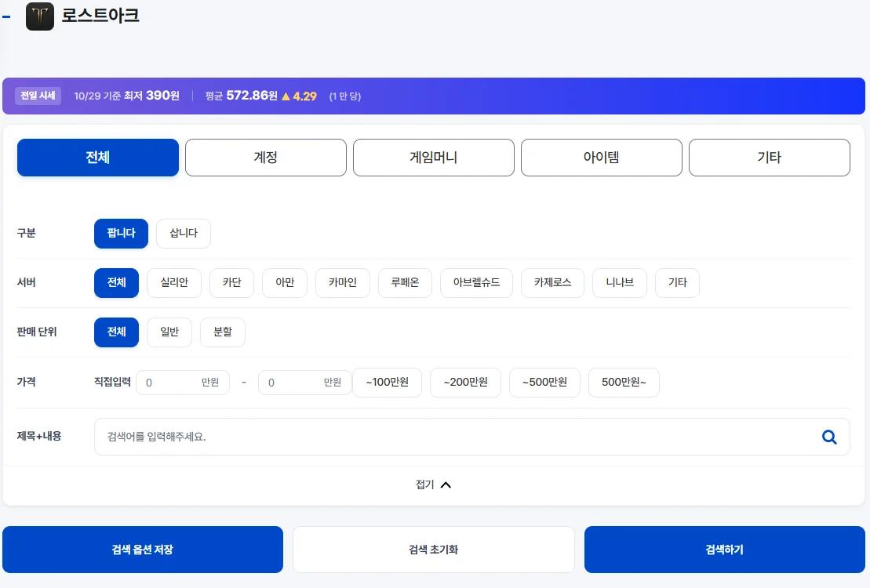This screenshot has width=870, height=588.
Task: Pick the 카단 server
Action: [x=232, y=283]
